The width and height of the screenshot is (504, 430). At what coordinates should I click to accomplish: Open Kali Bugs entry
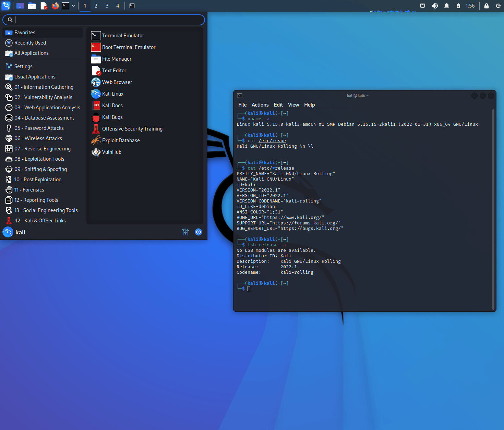pos(112,117)
